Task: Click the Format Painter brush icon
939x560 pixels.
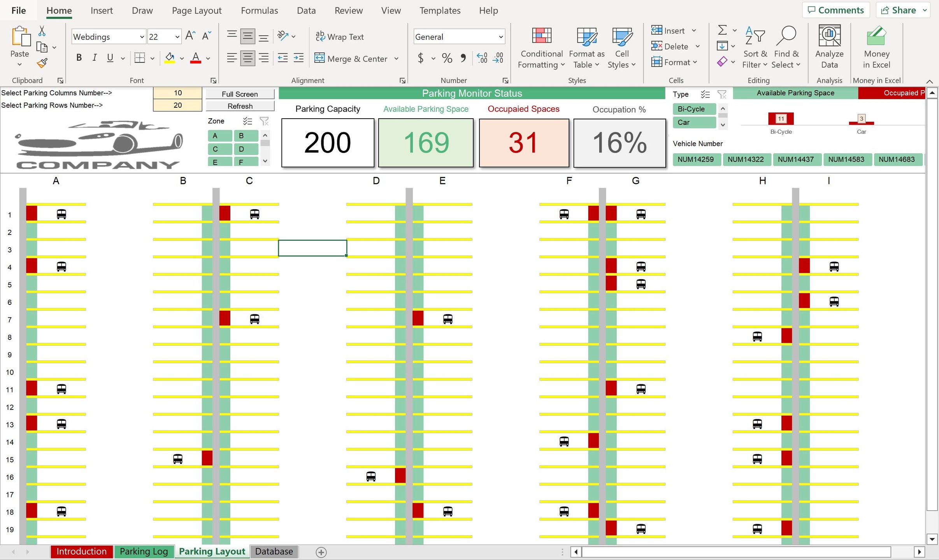Action: pos(42,63)
